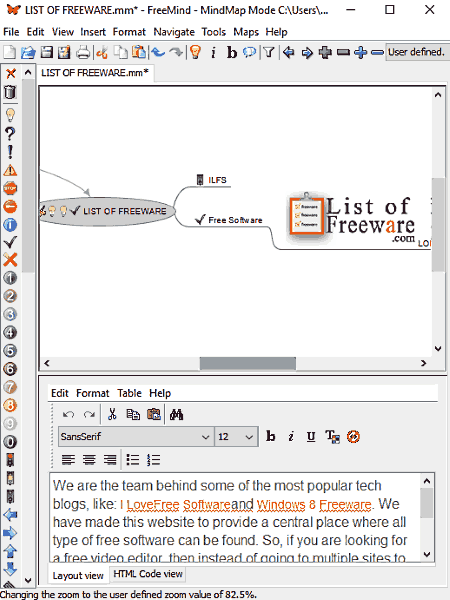Image resolution: width=450 pixels, height=600 pixels.
Task: Click the Save As toolbar icon
Action: click(x=64, y=52)
